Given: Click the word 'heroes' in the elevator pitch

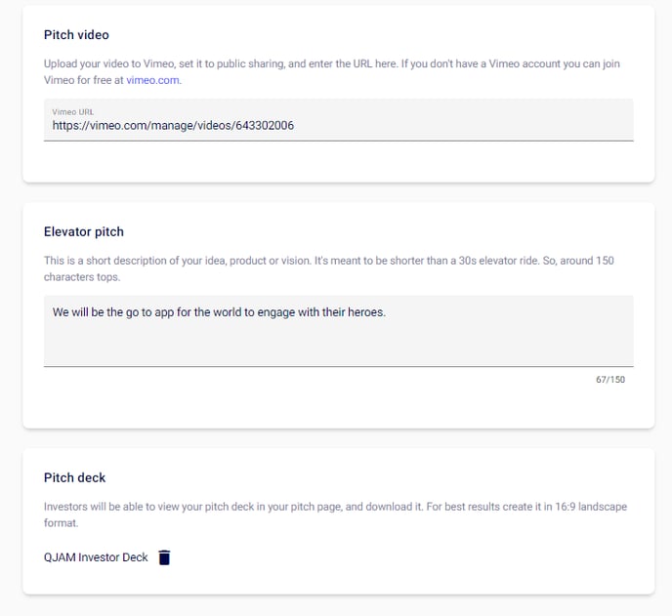Looking at the screenshot, I should [x=367, y=313].
